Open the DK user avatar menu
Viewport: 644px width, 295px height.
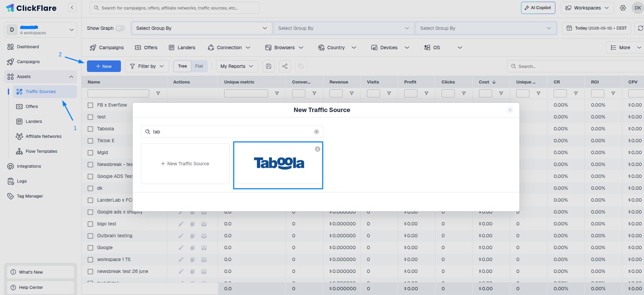[638, 8]
